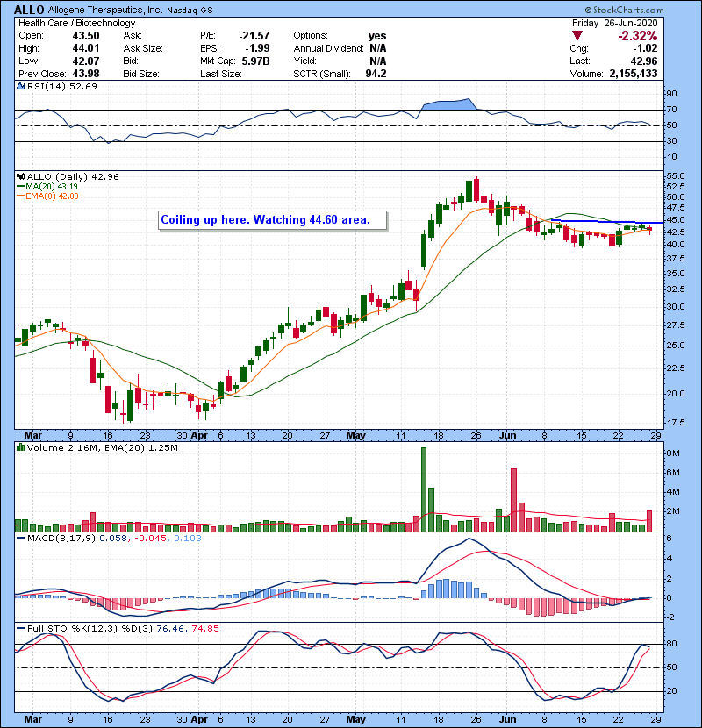
Task: Click the 'Coiling up here' annotation box
Action: 272,220
